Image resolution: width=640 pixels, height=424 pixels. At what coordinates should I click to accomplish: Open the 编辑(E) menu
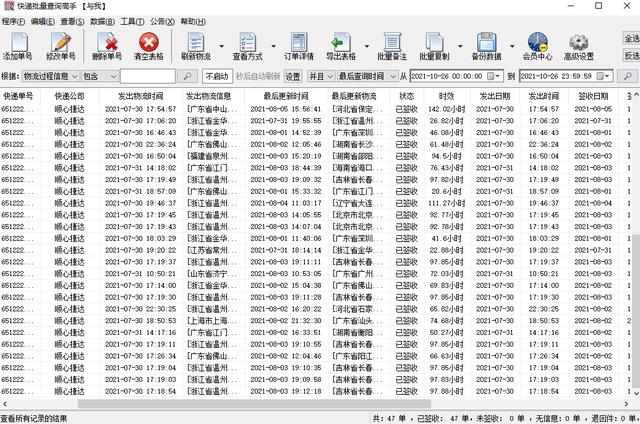tap(43, 22)
